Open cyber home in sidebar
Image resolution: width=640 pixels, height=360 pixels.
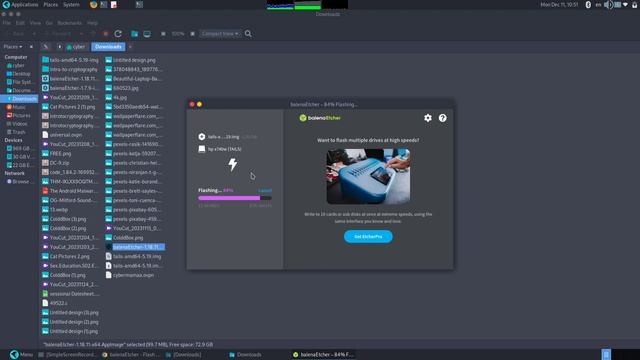[16, 65]
